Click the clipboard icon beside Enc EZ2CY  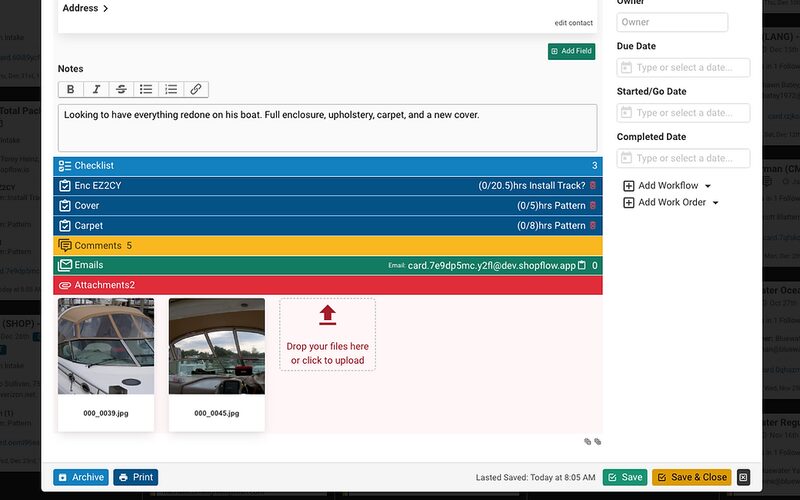tap(65, 186)
